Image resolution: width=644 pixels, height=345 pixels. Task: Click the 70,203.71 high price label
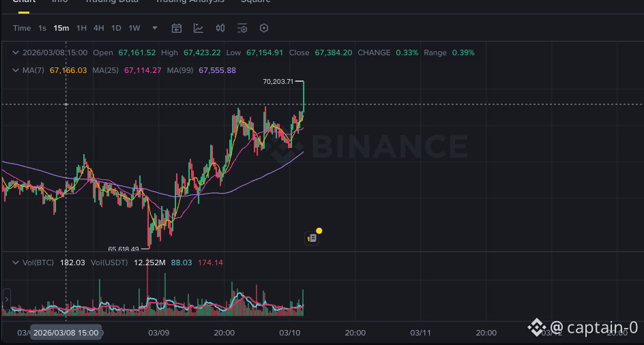click(278, 81)
